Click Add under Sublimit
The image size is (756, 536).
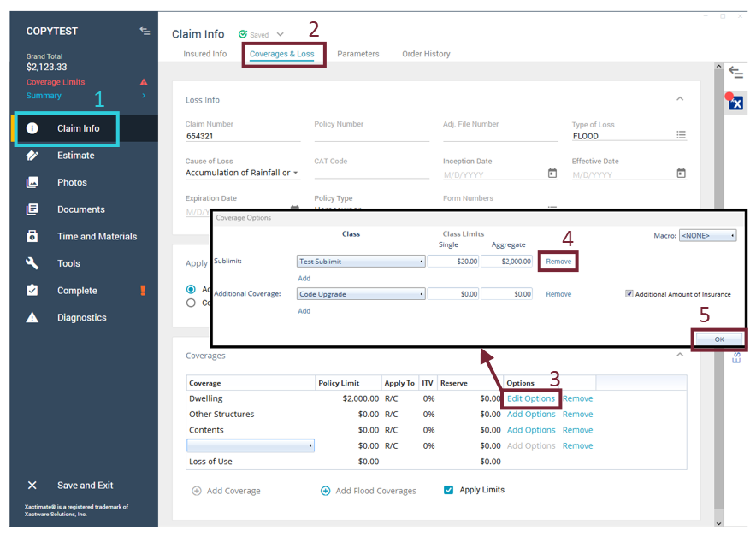pyautogui.click(x=304, y=278)
